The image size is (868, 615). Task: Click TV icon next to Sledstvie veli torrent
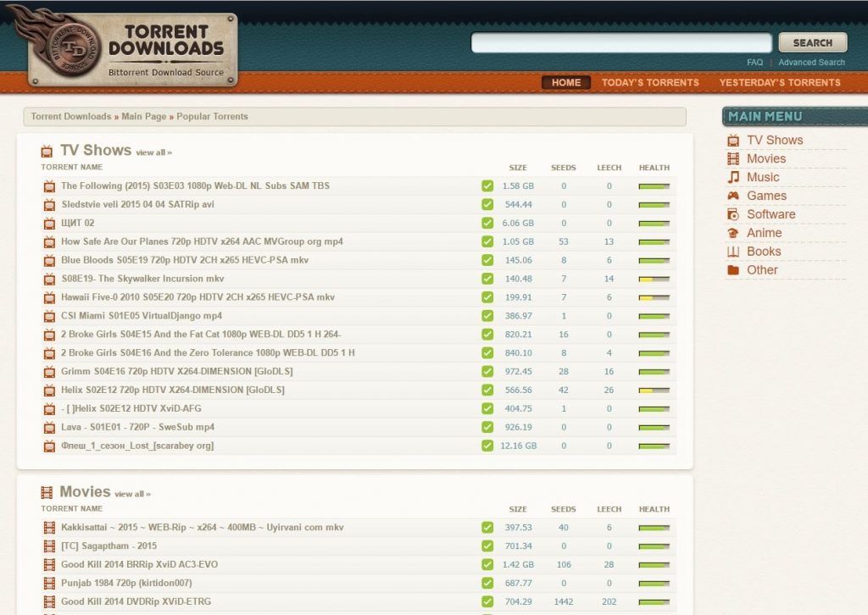pos(49,205)
